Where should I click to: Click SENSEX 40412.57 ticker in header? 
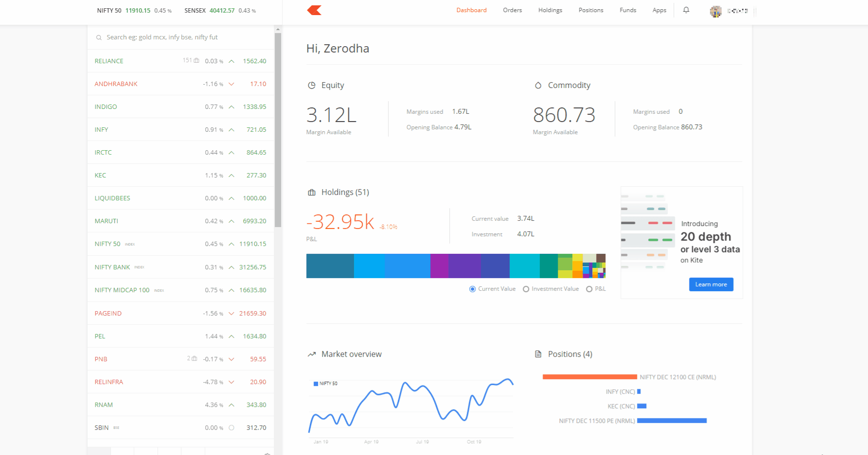(220, 11)
